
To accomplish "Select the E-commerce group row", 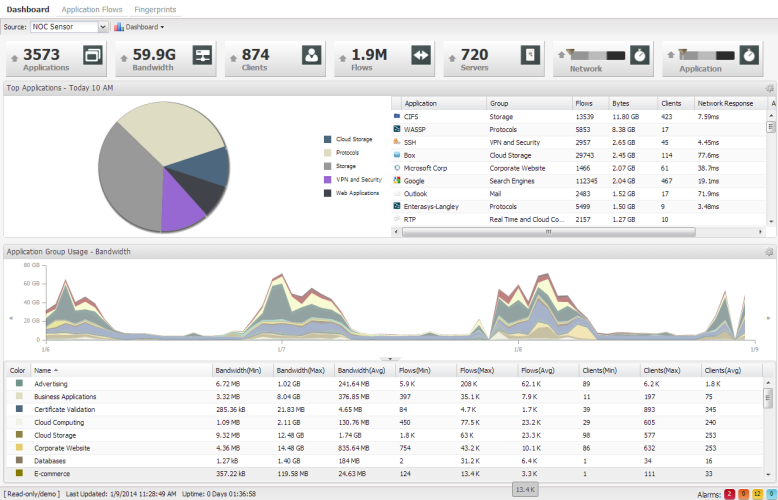I will coord(384,474).
